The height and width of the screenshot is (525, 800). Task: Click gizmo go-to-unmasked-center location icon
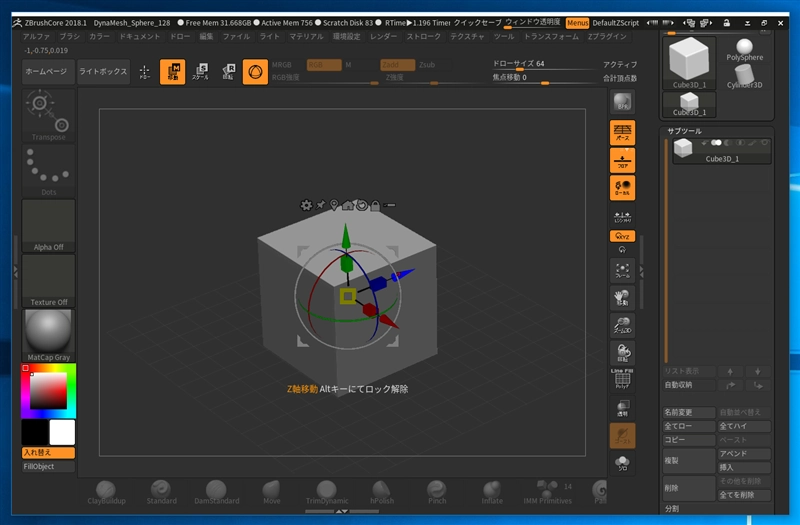[334, 205]
